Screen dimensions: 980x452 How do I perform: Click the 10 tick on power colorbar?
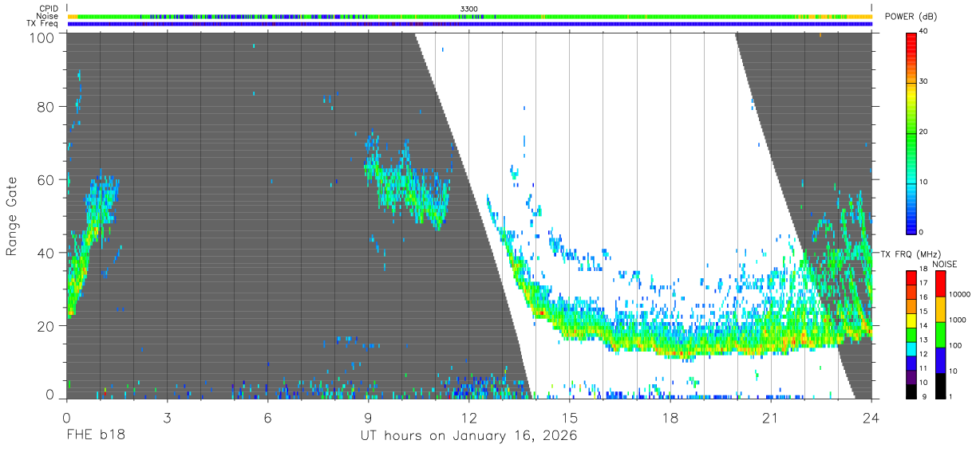coord(923,182)
